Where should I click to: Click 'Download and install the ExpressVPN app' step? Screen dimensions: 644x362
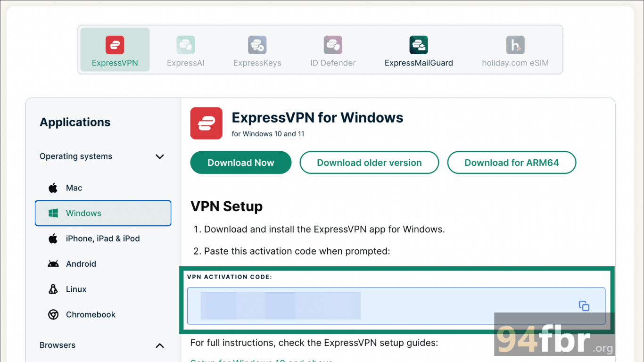(x=324, y=230)
